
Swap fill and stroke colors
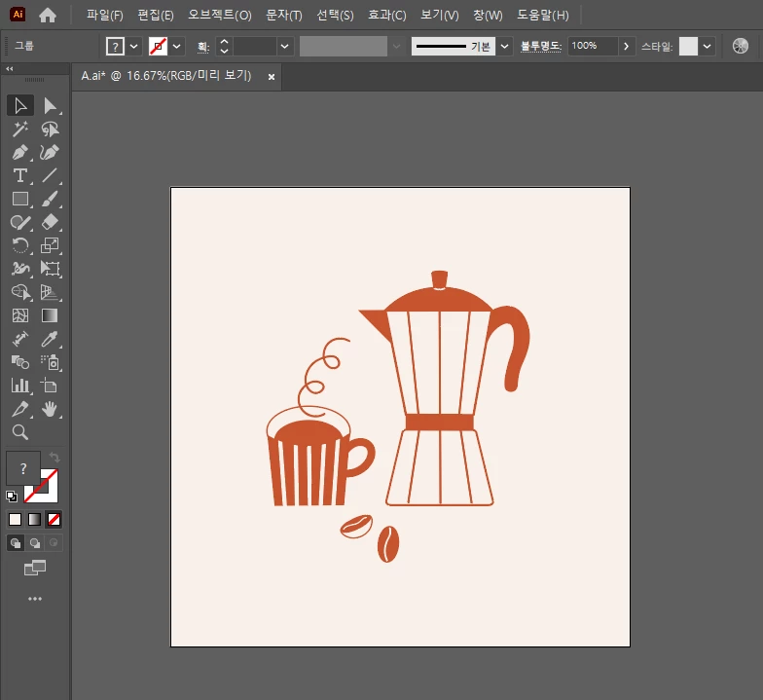click(55, 458)
